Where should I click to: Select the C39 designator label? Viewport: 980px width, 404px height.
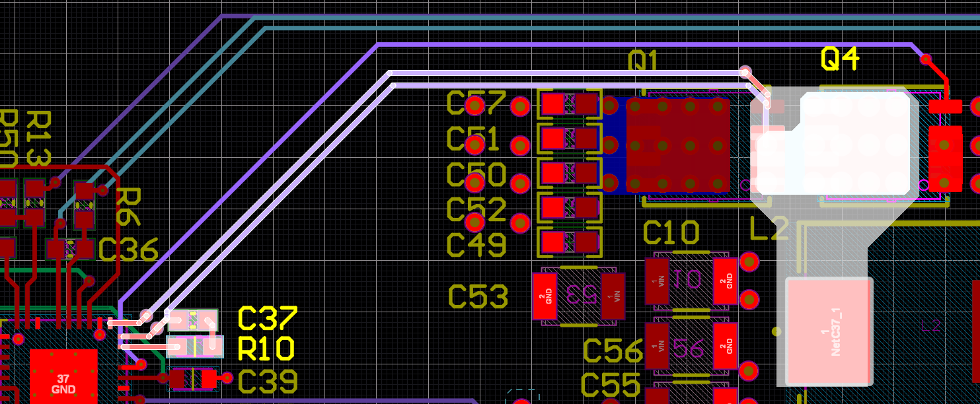pyautogui.click(x=267, y=382)
